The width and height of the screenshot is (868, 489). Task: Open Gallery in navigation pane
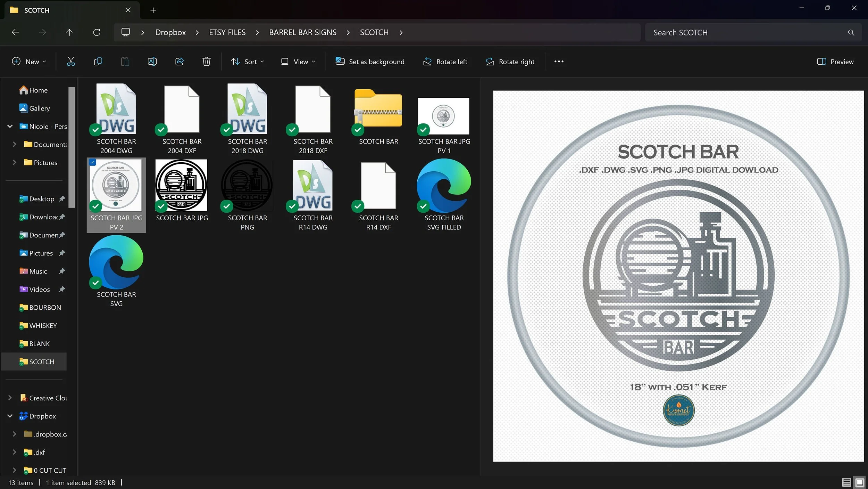click(34, 108)
